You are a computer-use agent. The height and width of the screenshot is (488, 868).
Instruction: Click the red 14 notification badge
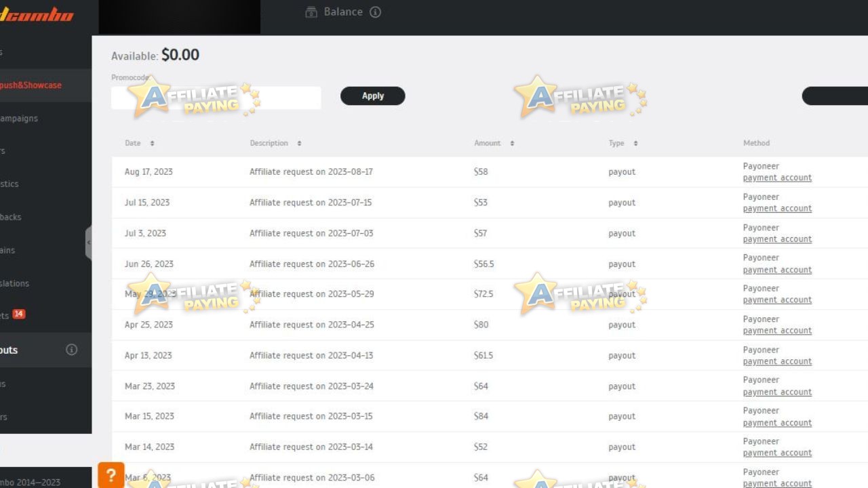pyautogui.click(x=18, y=314)
